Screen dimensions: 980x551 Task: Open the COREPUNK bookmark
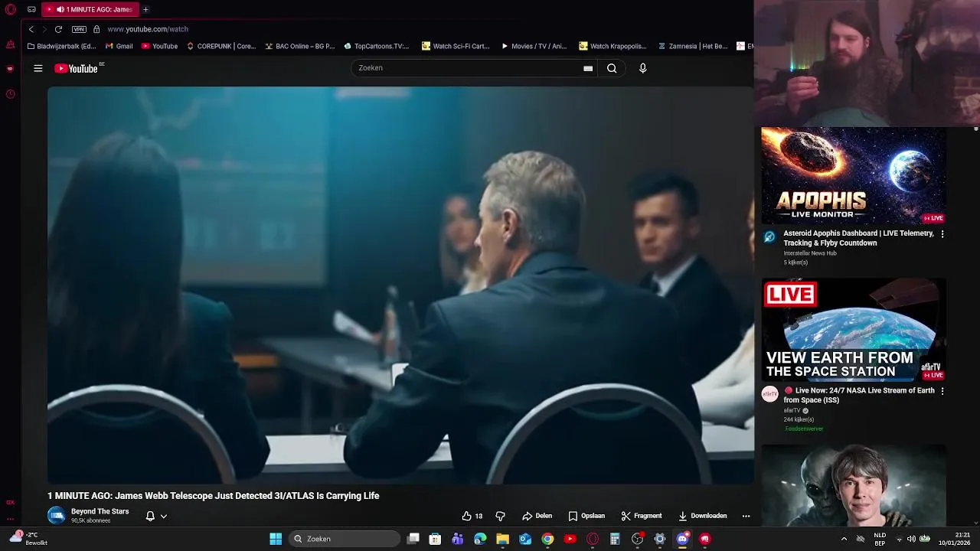[221, 46]
